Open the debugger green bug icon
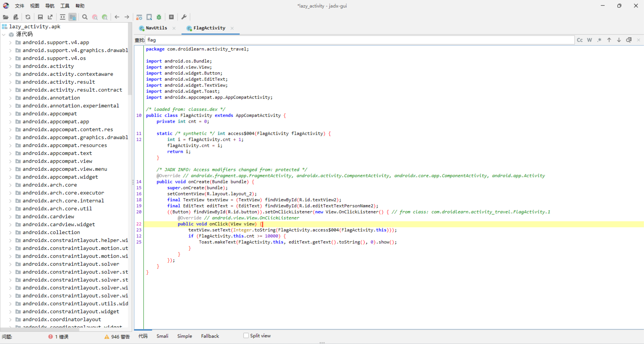The height and width of the screenshot is (344, 644). point(159,17)
